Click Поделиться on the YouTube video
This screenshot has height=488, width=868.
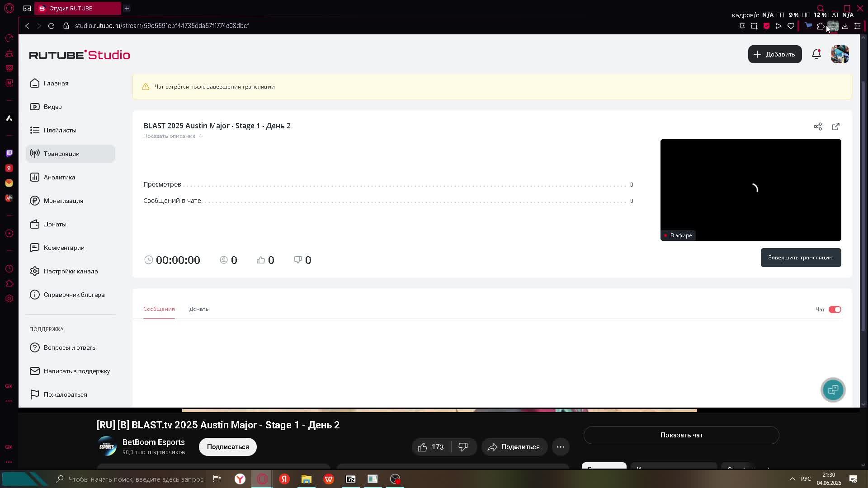514,447
